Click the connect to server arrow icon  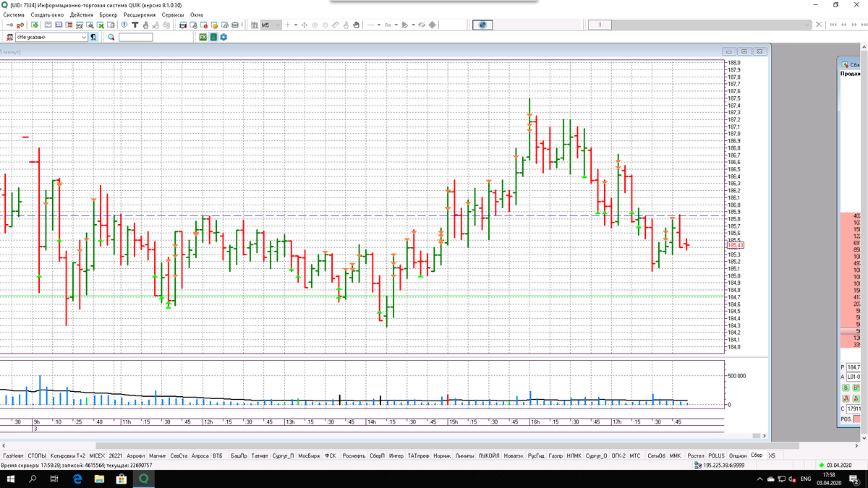10,25
